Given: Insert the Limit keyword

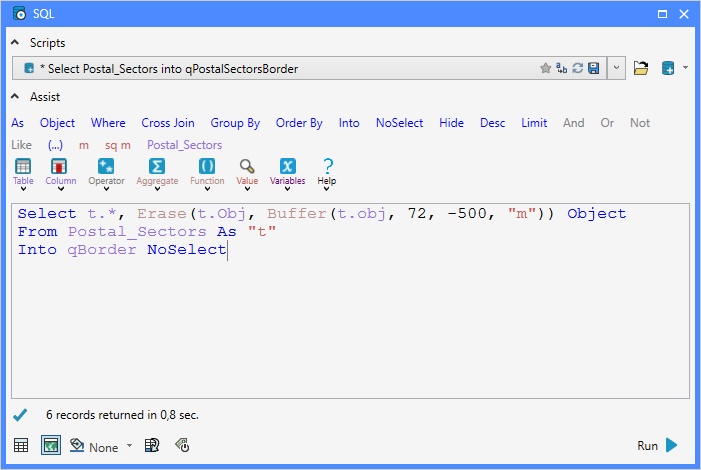Looking at the screenshot, I should coord(534,123).
